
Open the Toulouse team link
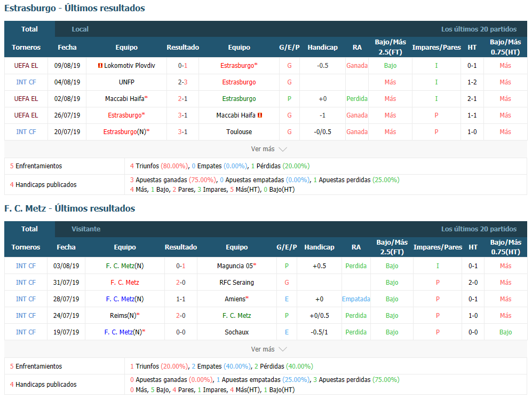[239, 132]
